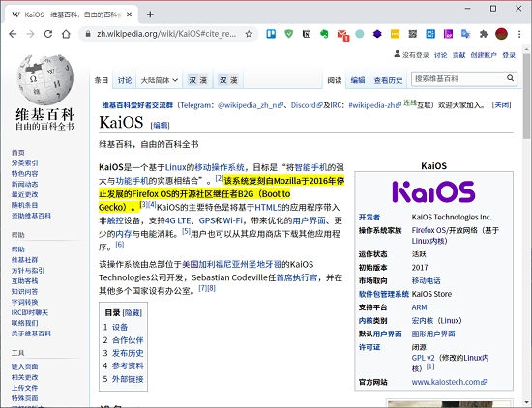
Task: Go back to the previous page
Action: tap(13, 34)
